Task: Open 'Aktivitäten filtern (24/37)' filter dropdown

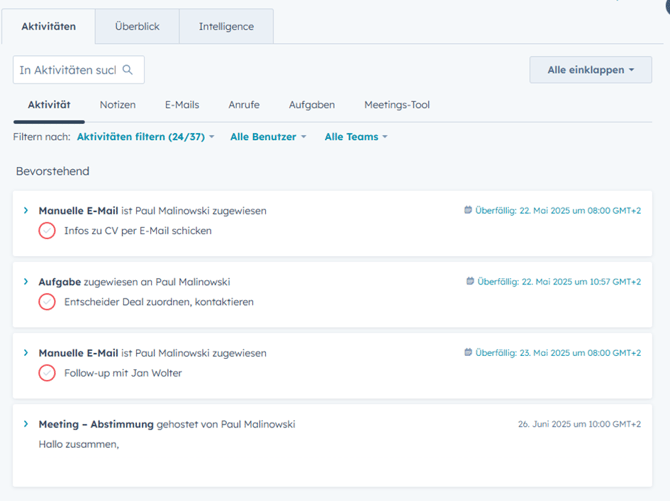Action: (145, 137)
